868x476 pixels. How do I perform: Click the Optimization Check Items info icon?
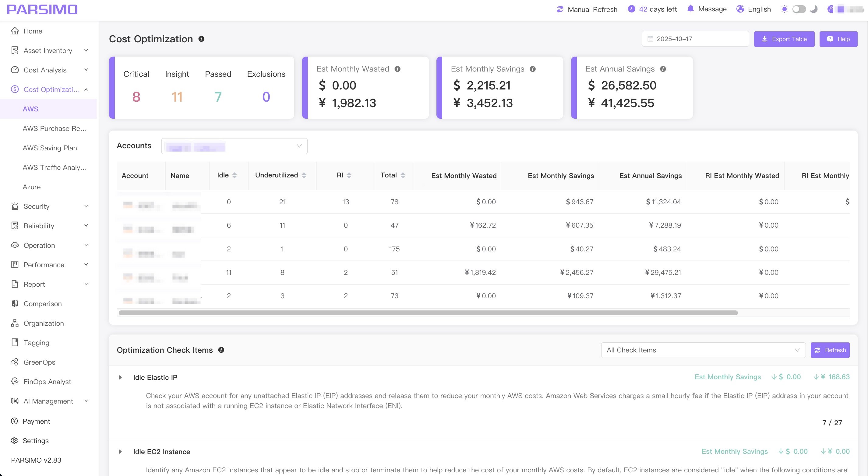tap(221, 350)
